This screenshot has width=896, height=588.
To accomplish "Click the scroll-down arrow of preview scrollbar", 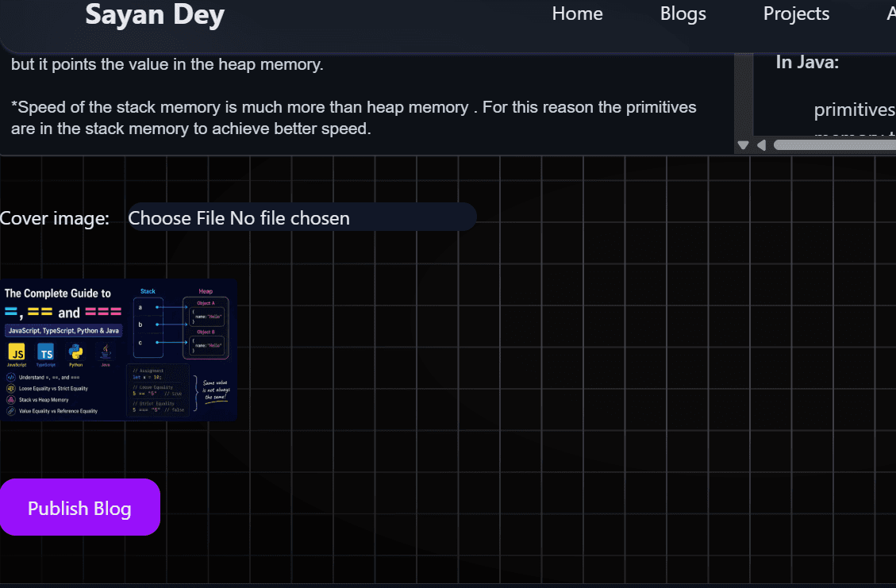I will tap(743, 145).
